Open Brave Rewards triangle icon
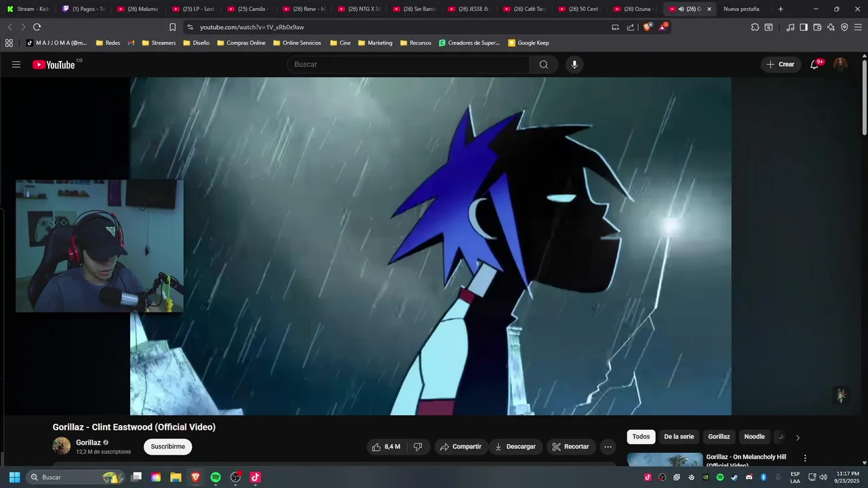The width and height of the screenshot is (868, 488). point(663,27)
